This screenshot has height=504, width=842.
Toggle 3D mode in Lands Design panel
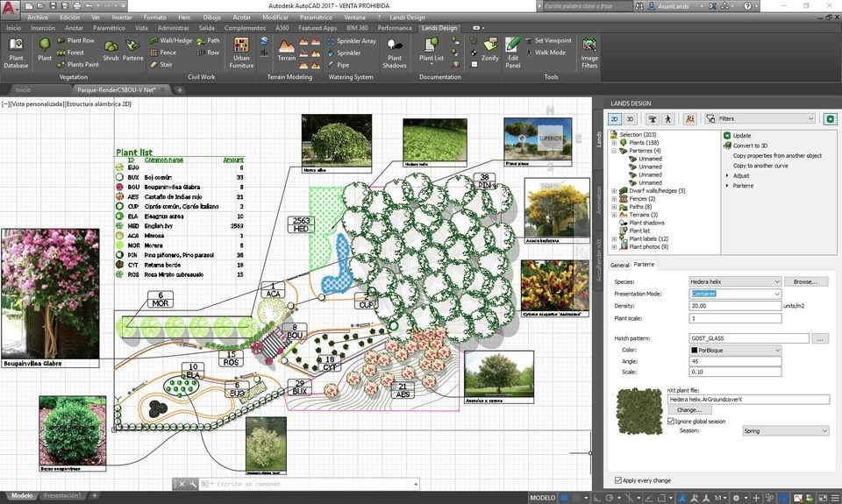630,118
